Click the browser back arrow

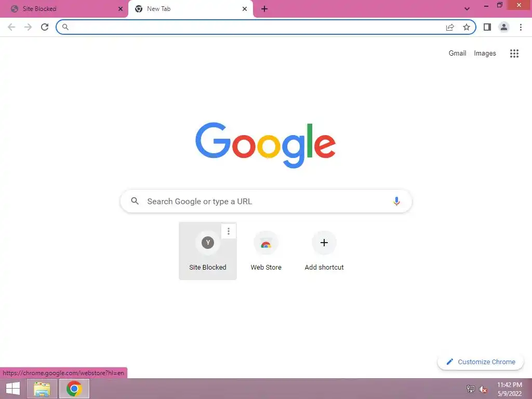[11, 27]
